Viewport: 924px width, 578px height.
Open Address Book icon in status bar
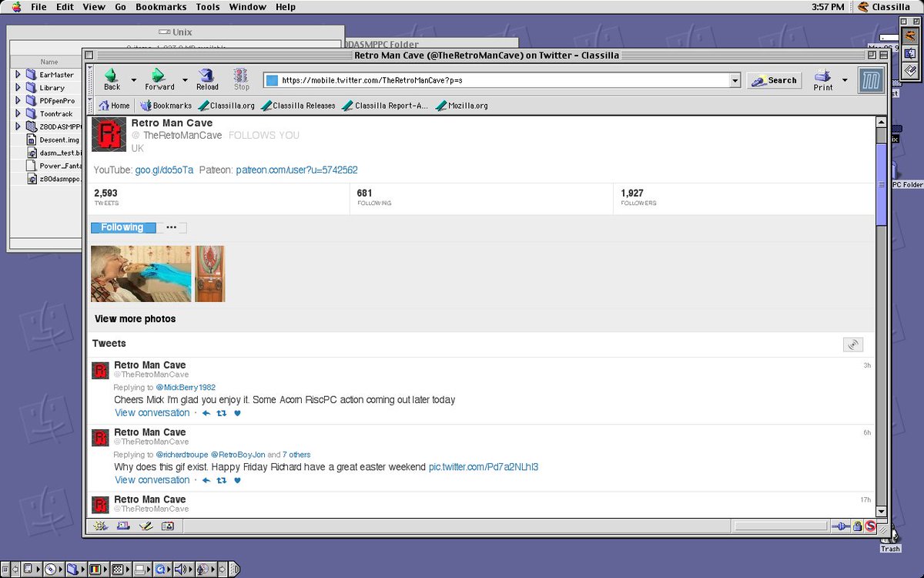click(168, 526)
